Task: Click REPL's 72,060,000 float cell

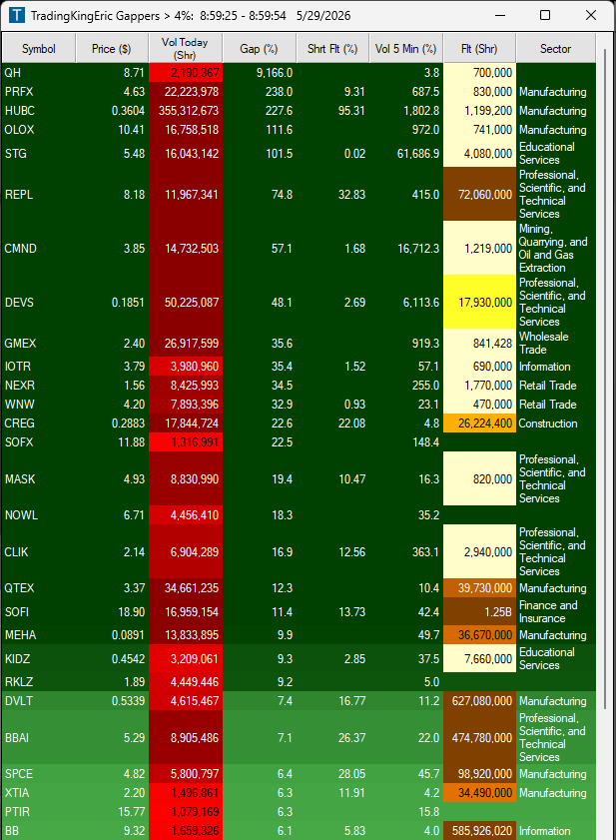Action: [x=479, y=195]
